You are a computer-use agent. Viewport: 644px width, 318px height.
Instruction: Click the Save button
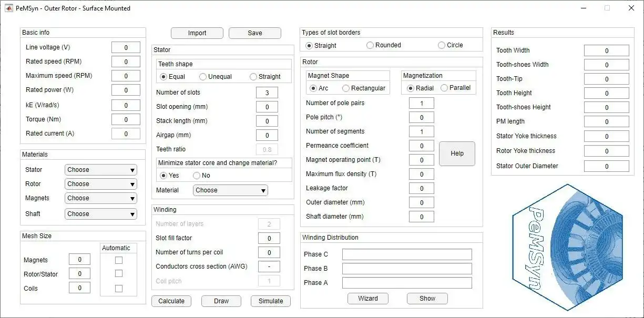click(255, 33)
